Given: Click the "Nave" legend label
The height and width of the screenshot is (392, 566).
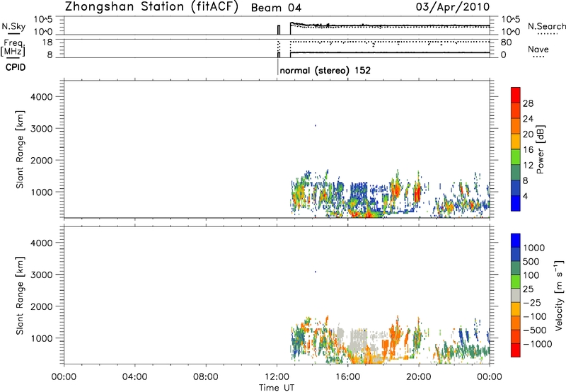Looking at the screenshot, I should (538, 49).
